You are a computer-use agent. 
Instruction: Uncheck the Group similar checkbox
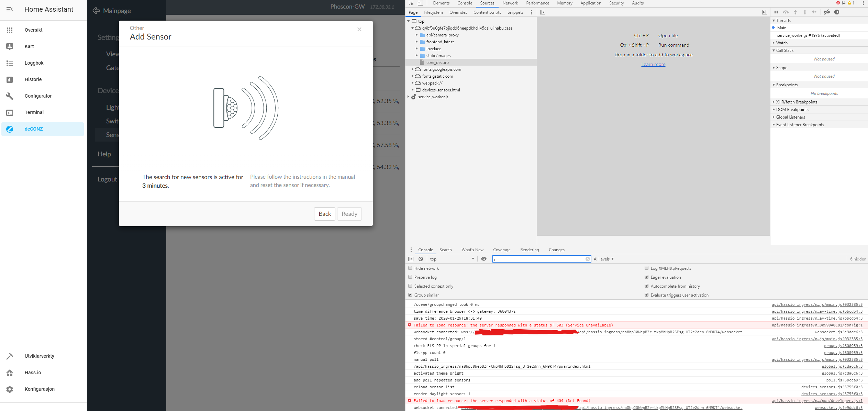pyautogui.click(x=410, y=295)
